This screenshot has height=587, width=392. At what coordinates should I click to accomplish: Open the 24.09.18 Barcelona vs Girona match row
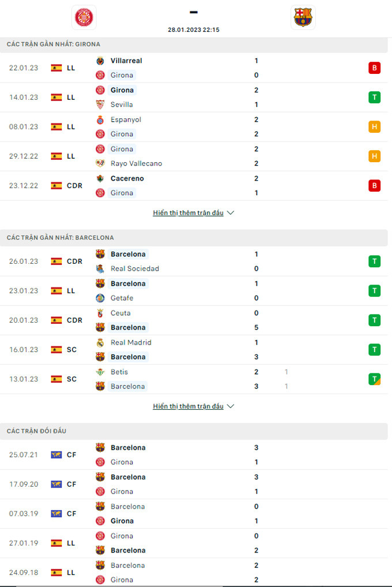196,573
